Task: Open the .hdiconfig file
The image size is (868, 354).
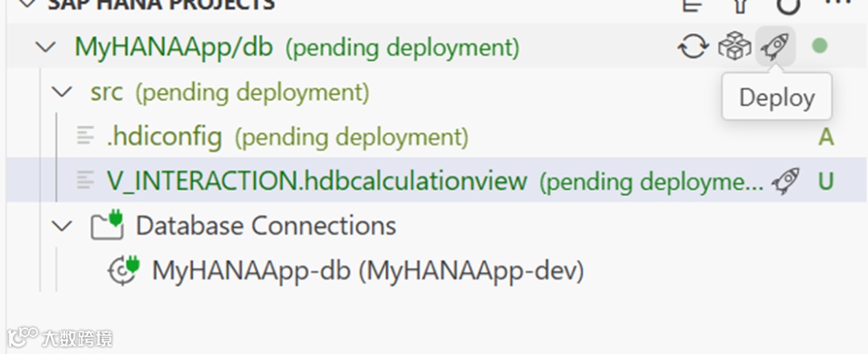Action: pyautogui.click(x=165, y=136)
